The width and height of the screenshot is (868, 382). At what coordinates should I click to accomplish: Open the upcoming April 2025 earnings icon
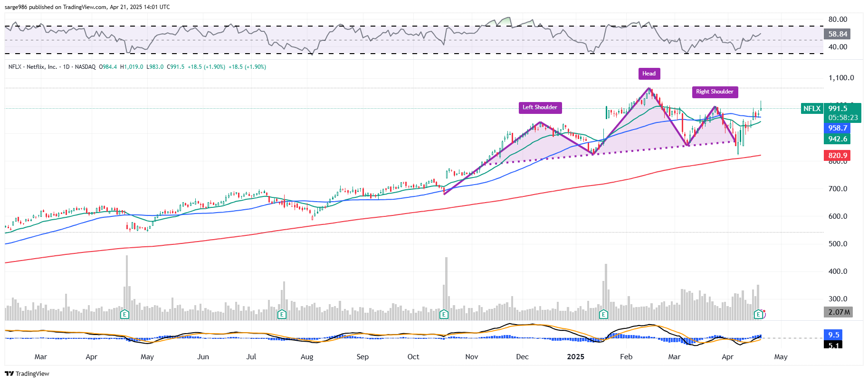759,314
